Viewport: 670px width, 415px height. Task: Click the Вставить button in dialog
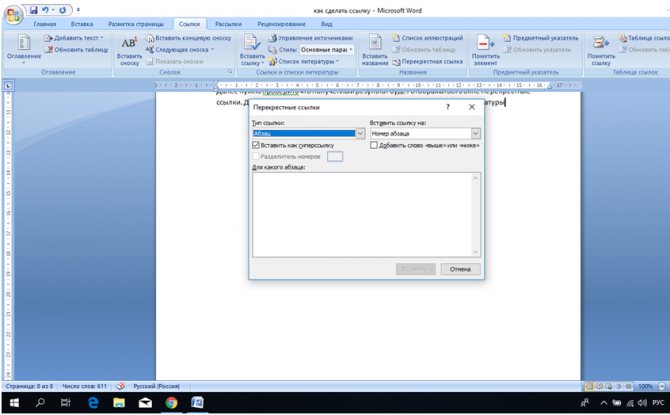(x=415, y=269)
